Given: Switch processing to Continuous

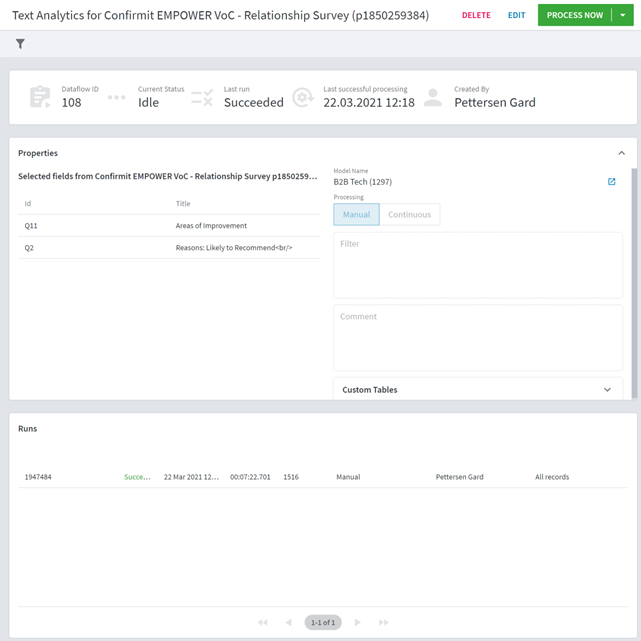Looking at the screenshot, I should [x=410, y=215].
